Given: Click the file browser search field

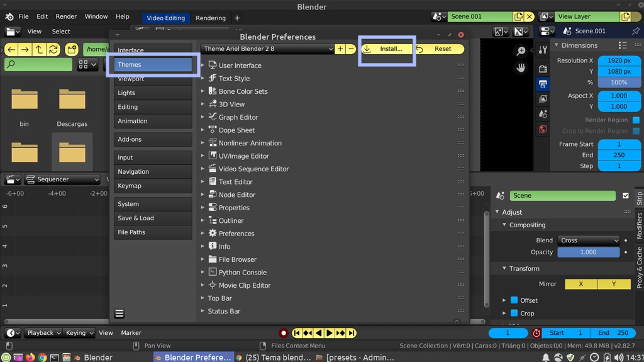Looking at the screenshot, I should point(38,64).
